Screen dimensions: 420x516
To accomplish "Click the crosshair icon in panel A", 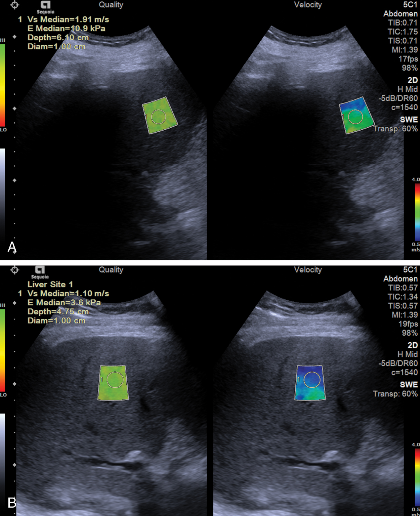I will (15, 5).
